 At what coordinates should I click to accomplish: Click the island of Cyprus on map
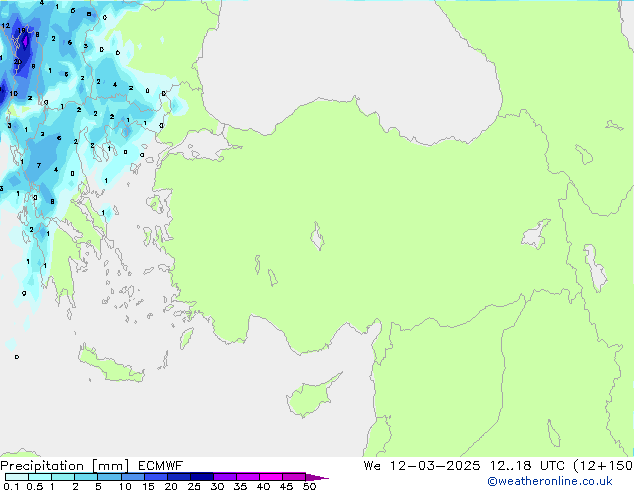click(311, 397)
